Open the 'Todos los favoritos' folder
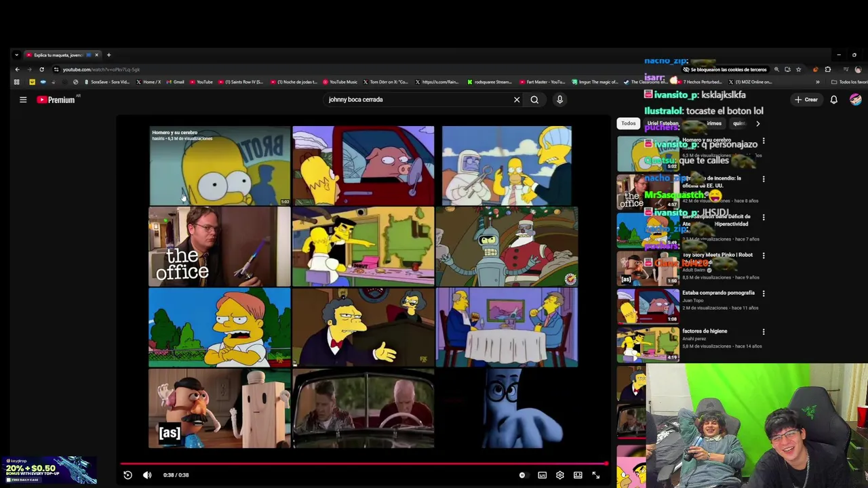Screen dimensions: 868x488 tap(850, 82)
